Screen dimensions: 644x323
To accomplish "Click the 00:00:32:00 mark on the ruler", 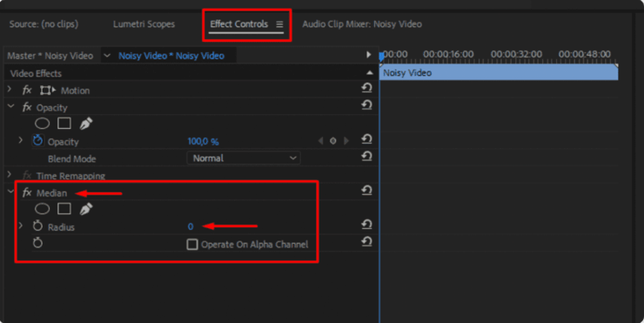I will click(516, 54).
